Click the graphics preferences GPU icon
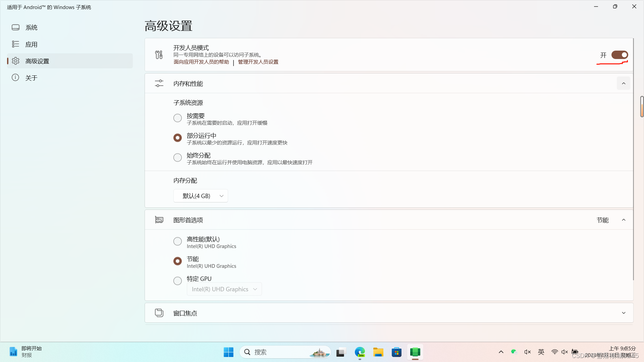 (159, 220)
